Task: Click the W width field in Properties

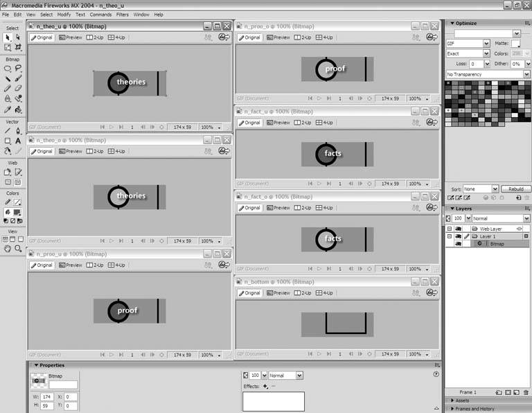Action: click(48, 397)
